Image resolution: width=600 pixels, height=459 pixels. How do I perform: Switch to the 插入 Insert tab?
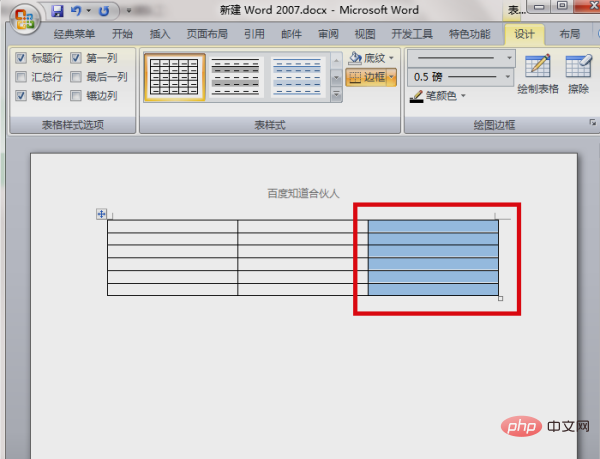tap(160, 33)
